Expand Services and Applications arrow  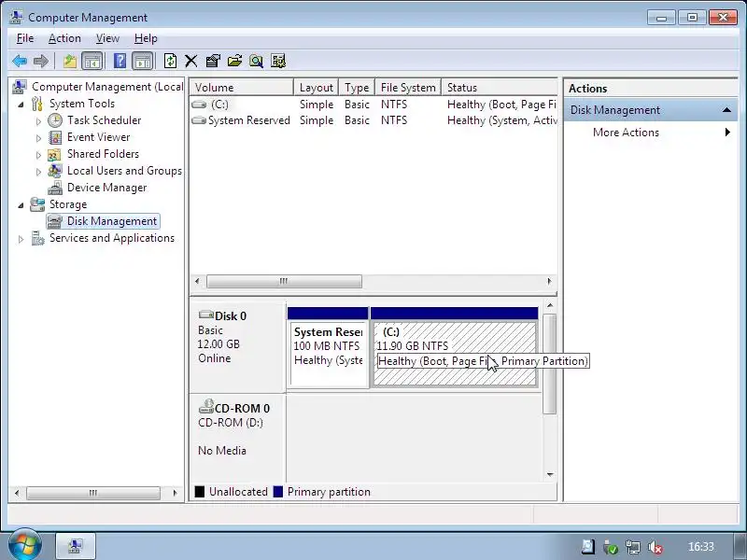click(x=21, y=239)
